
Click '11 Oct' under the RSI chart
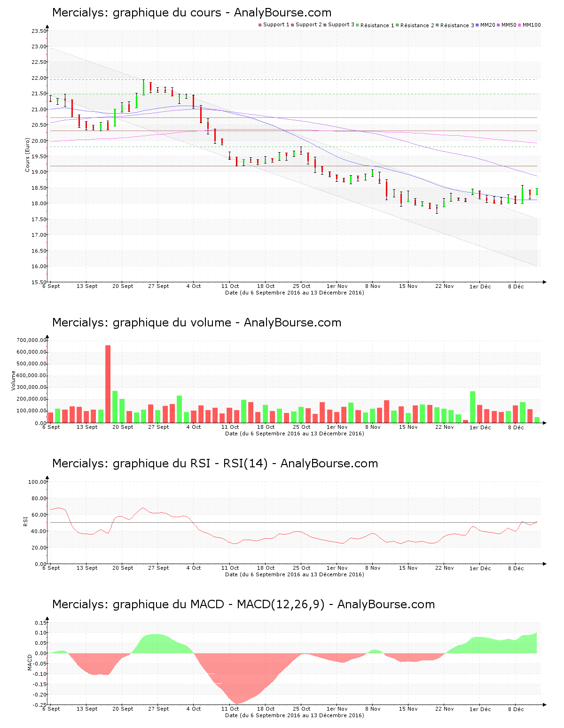click(230, 568)
